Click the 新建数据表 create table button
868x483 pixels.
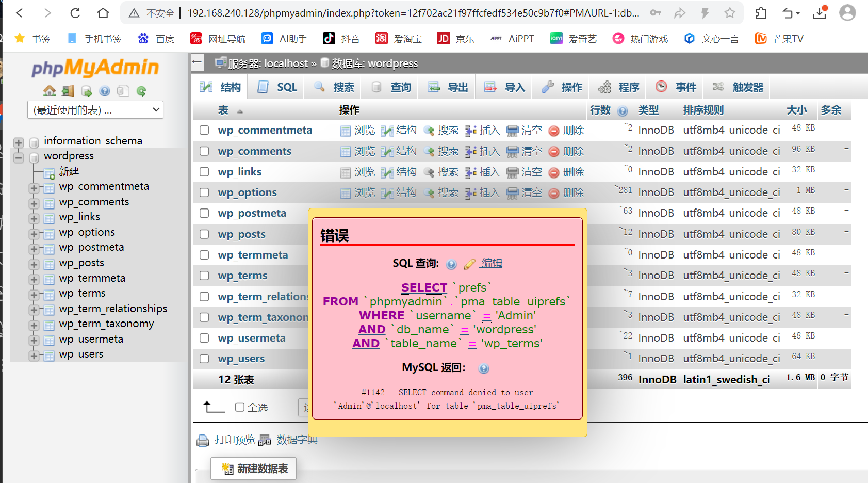click(x=254, y=469)
